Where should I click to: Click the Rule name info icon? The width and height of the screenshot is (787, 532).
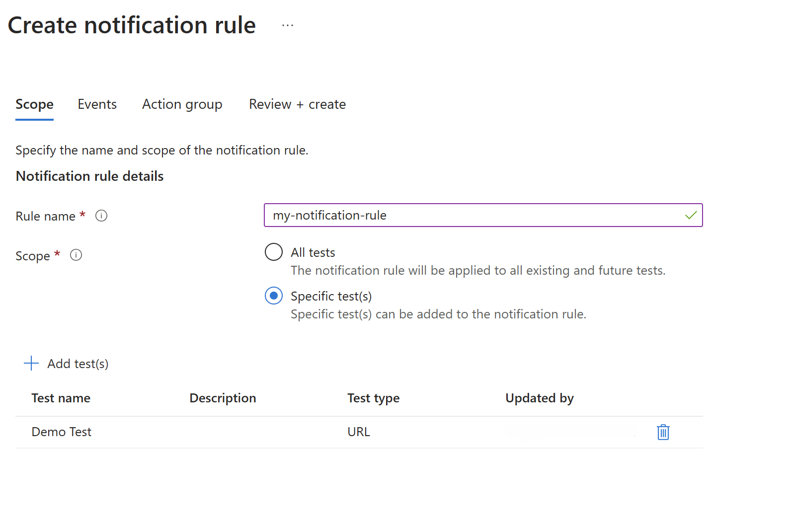click(x=101, y=216)
